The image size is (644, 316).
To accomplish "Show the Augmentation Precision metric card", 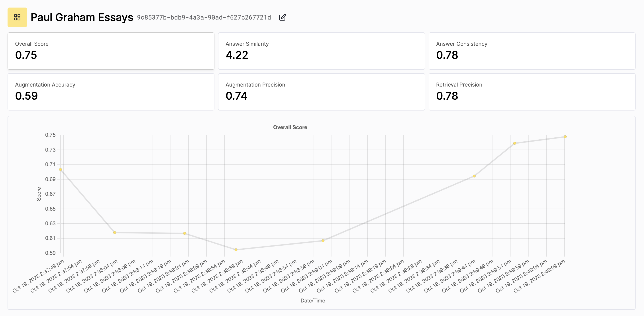I will (321, 92).
